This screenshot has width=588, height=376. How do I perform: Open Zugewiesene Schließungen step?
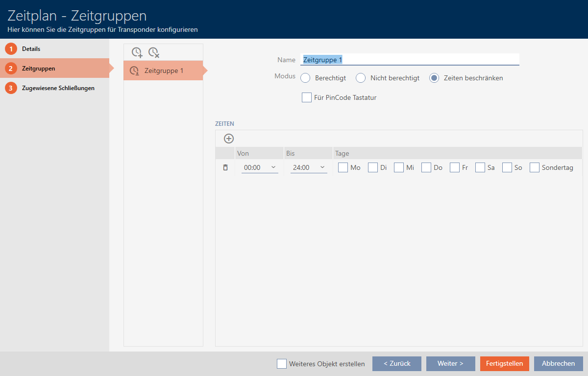58,88
